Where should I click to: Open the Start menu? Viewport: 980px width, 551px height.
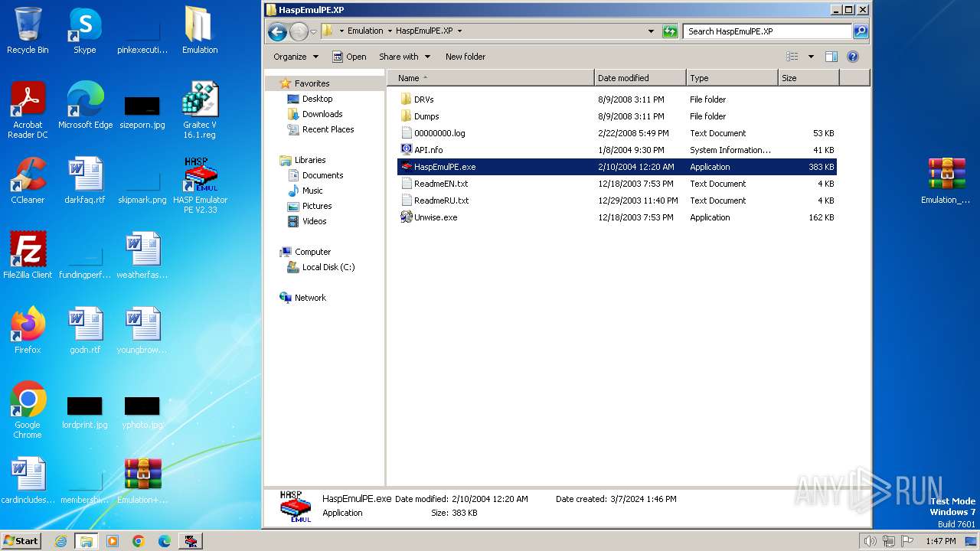point(21,541)
